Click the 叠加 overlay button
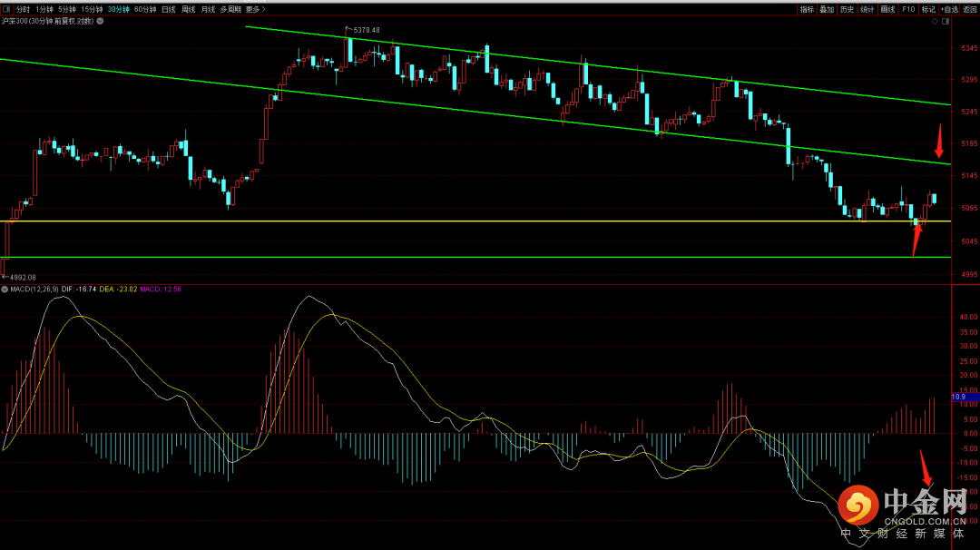Image resolution: width=980 pixels, height=550 pixels. pyautogui.click(x=827, y=9)
